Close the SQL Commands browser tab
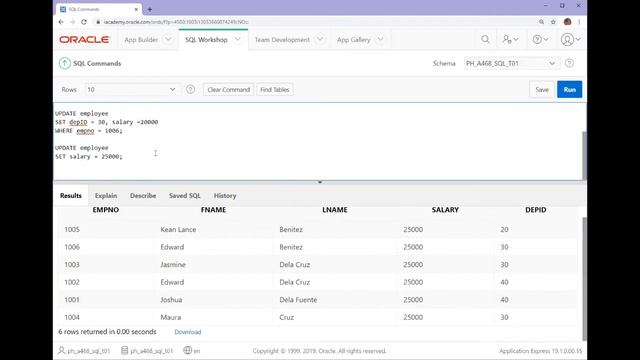The height and width of the screenshot is (360, 640). [x=136, y=9]
